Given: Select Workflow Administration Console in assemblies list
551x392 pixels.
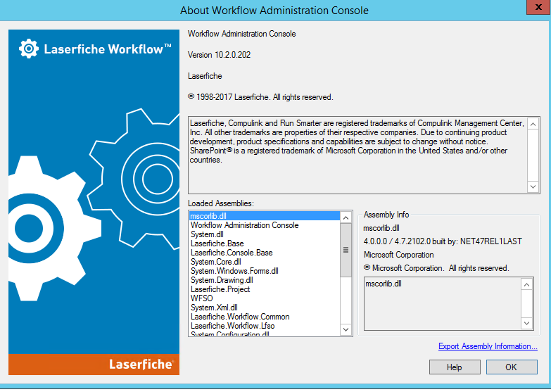Looking at the screenshot, I should pos(265,225).
